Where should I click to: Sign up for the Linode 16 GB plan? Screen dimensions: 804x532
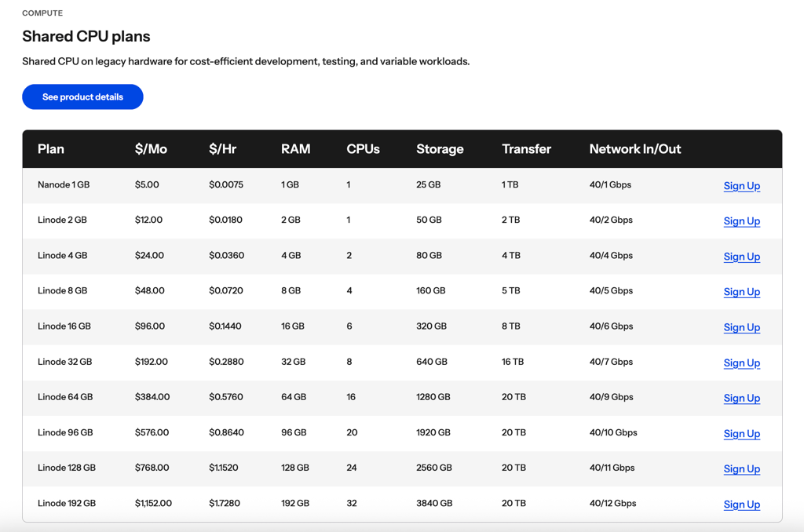coord(741,327)
